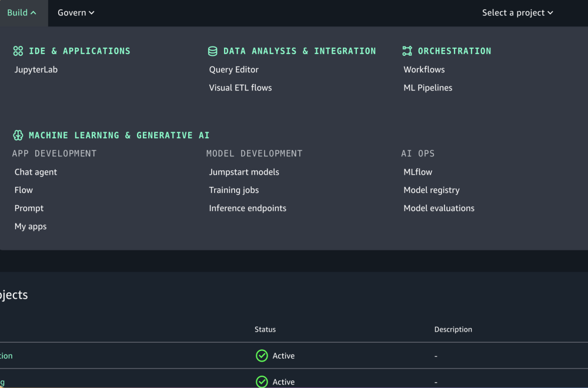Click the Status column header
Viewport: 588px width, 388px height.
point(265,330)
